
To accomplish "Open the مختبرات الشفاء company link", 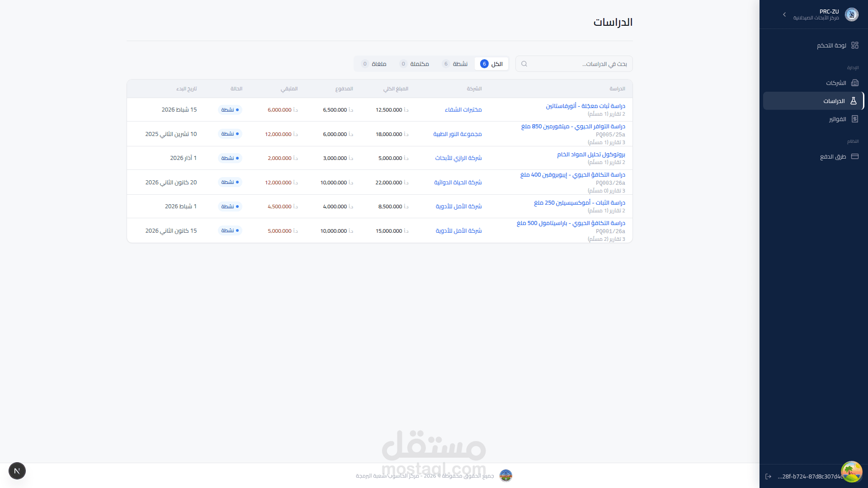I will (463, 110).
